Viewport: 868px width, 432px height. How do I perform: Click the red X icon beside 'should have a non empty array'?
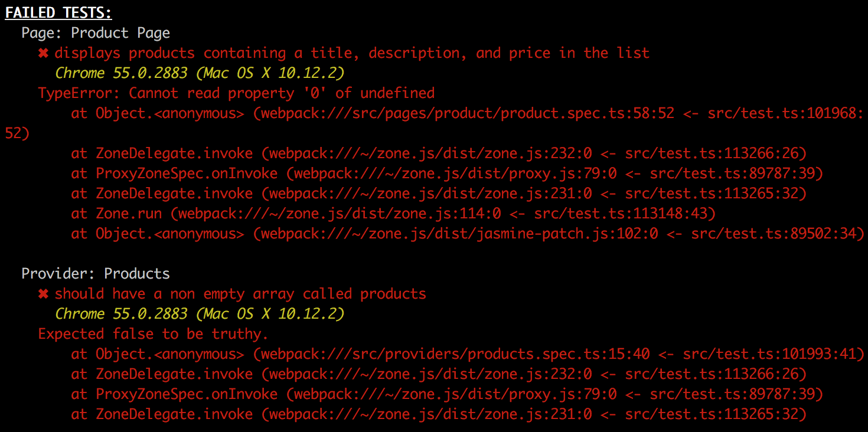point(43,294)
